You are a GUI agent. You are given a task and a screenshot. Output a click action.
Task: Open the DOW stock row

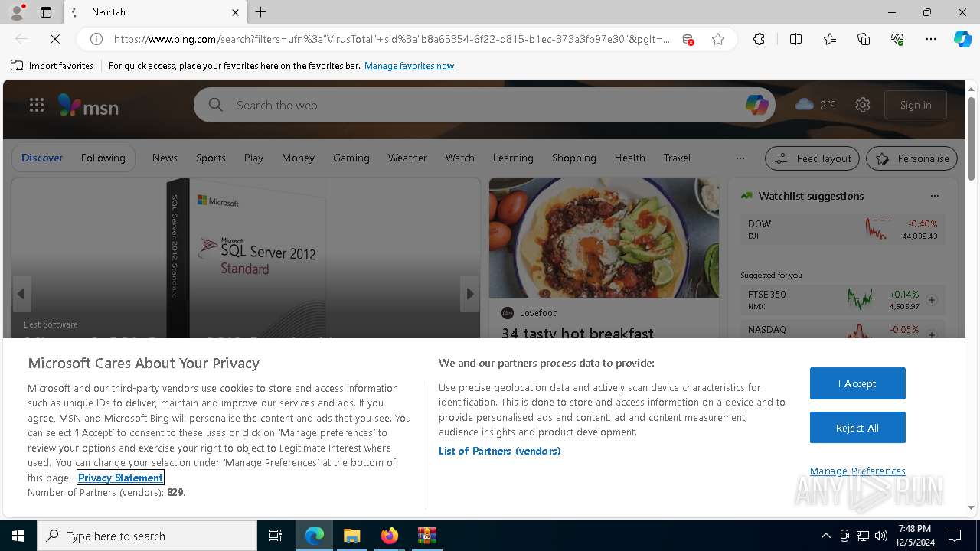click(843, 230)
